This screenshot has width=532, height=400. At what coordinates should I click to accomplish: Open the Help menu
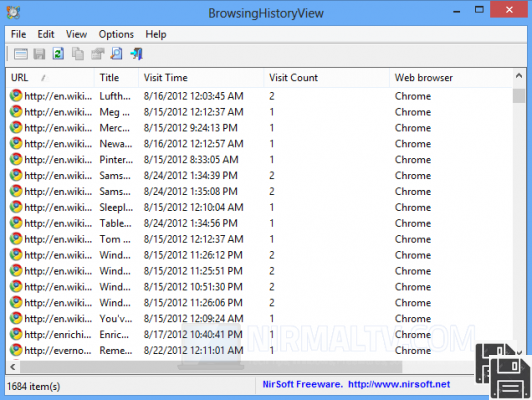point(156,34)
